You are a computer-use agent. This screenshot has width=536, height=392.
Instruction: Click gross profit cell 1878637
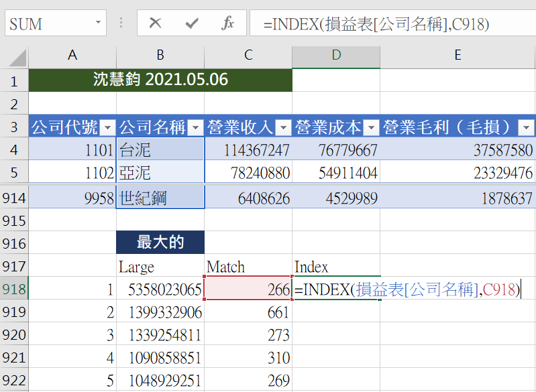458,198
